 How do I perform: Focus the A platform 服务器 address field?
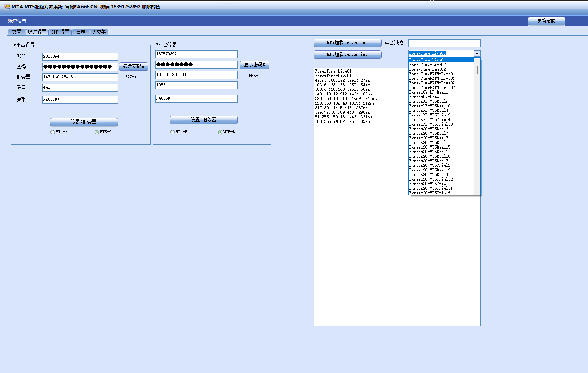tap(80, 77)
